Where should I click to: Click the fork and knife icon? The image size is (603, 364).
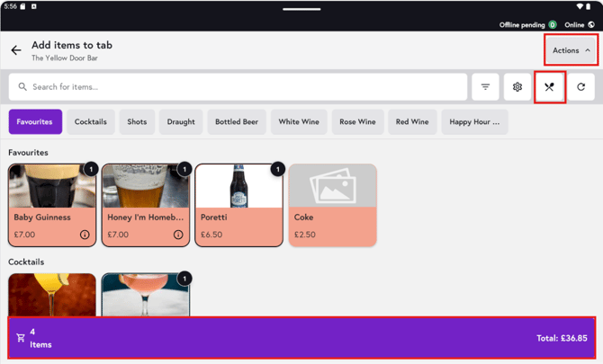coord(549,87)
